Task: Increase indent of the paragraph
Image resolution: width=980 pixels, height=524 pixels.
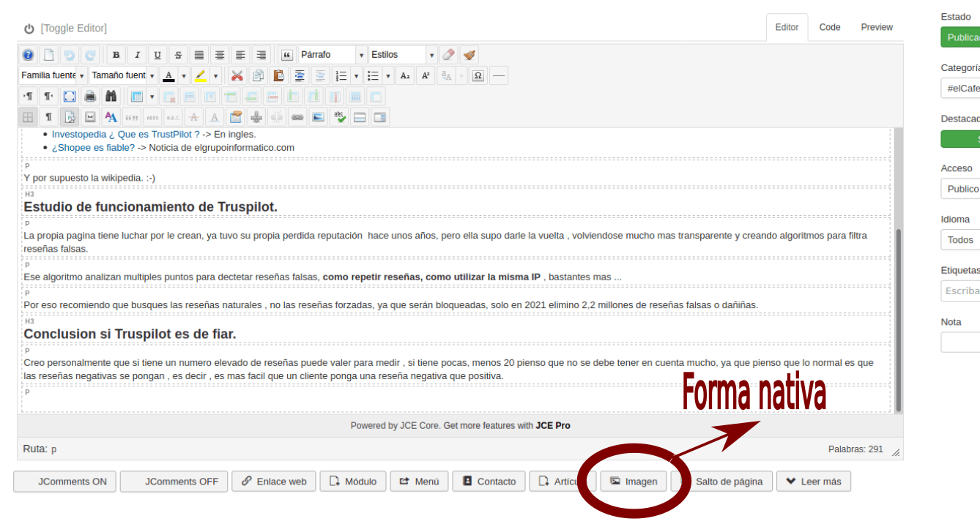Action: [x=300, y=75]
